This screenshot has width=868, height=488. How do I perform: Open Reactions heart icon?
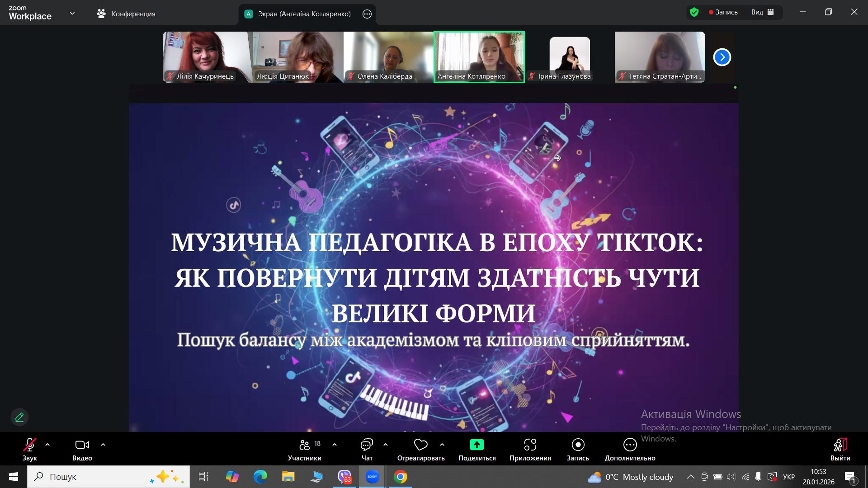click(x=420, y=445)
